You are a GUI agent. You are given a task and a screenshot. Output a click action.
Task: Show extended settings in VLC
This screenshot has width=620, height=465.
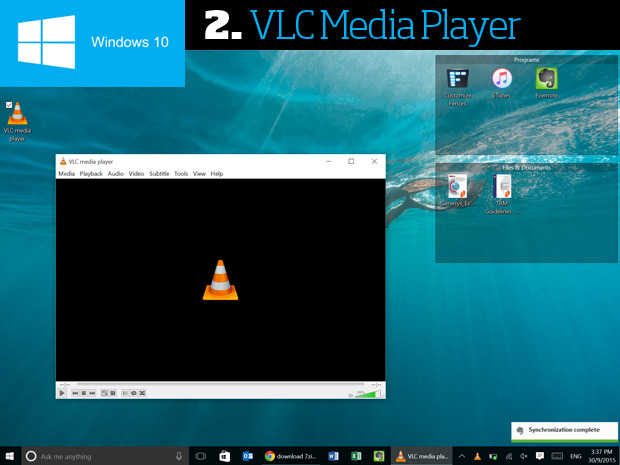point(113,393)
